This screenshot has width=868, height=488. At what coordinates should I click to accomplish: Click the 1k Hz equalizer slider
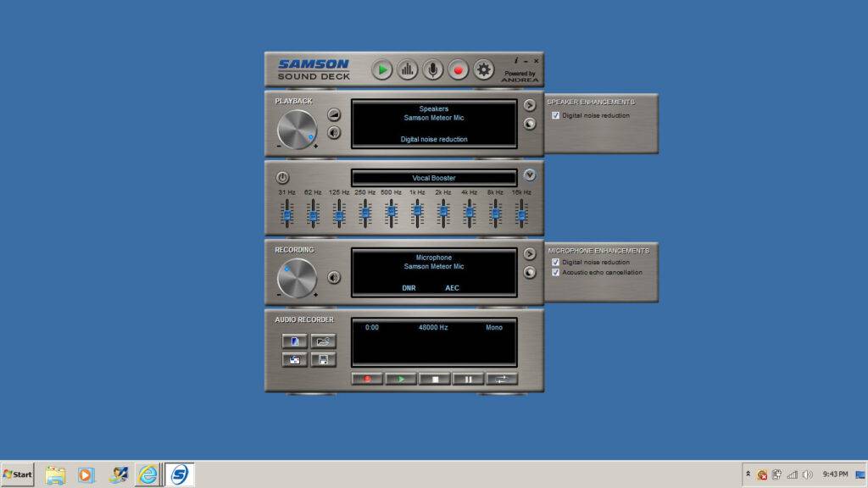(x=417, y=215)
